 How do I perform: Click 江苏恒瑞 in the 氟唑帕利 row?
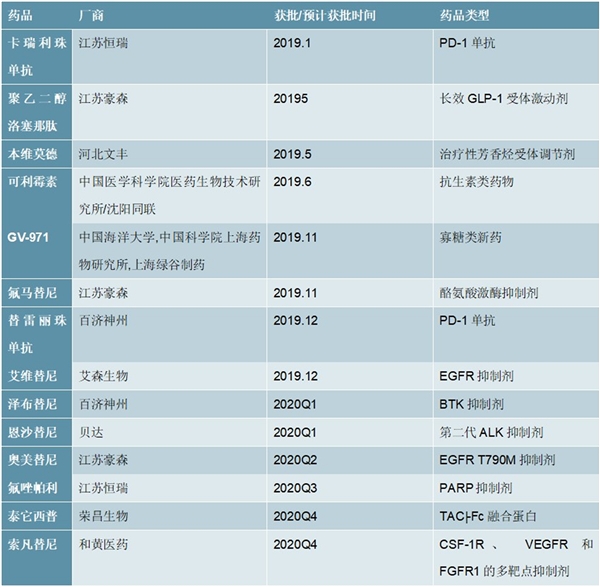[103, 488]
